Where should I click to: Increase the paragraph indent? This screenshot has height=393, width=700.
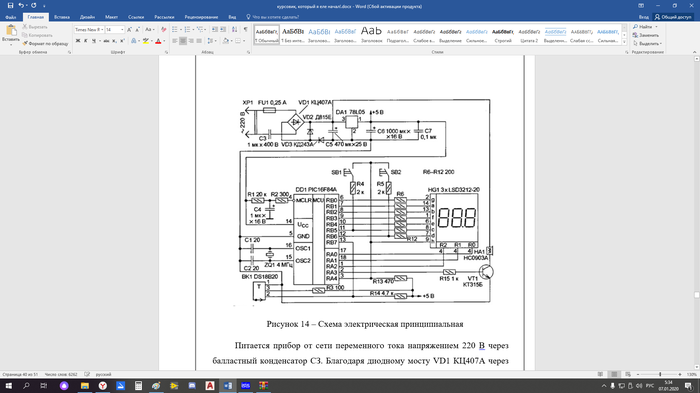tap(223, 29)
